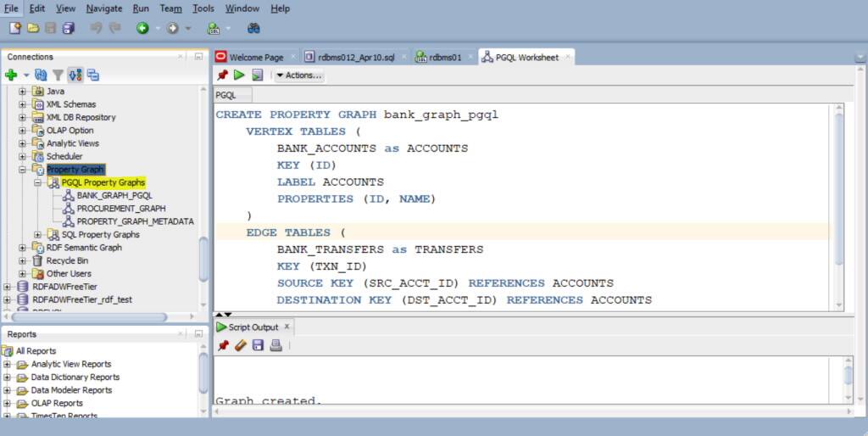868x436 pixels.
Task: Open the New Connection dropdown arrow
Action: [26, 75]
